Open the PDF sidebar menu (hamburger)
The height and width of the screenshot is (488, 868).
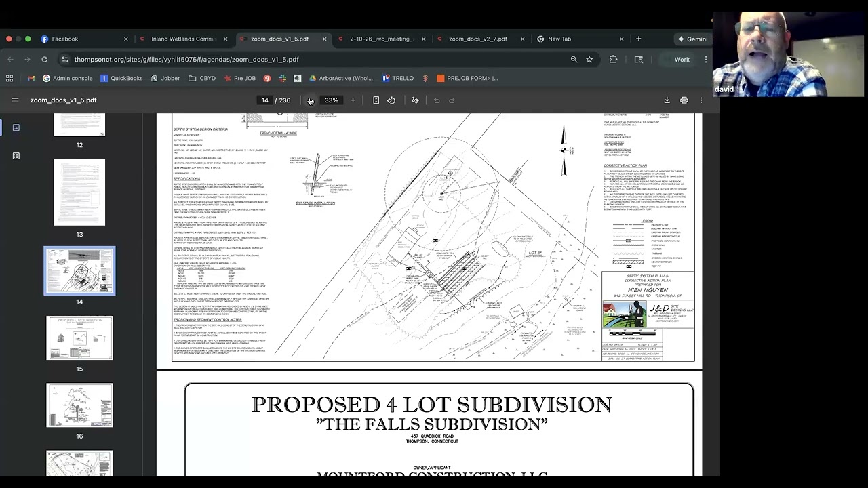pyautogui.click(x=15, y=100)
